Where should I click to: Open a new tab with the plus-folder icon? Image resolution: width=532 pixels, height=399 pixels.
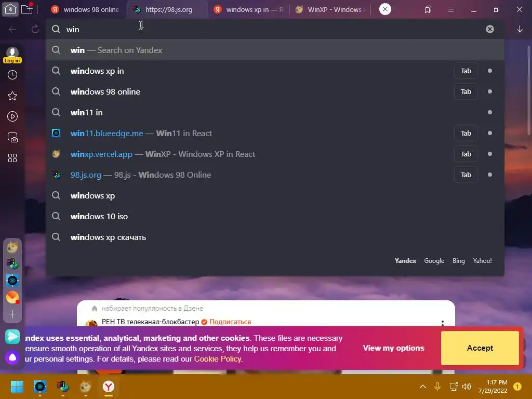[27, 9]
